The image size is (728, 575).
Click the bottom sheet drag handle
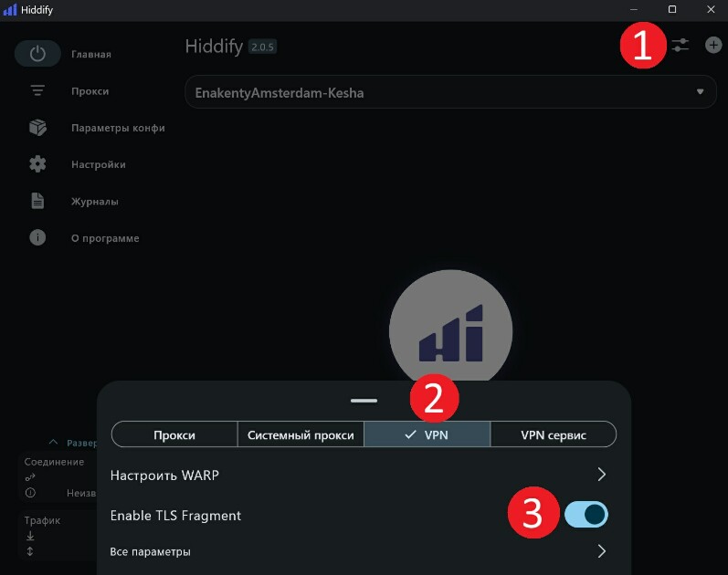click(364, 401)
